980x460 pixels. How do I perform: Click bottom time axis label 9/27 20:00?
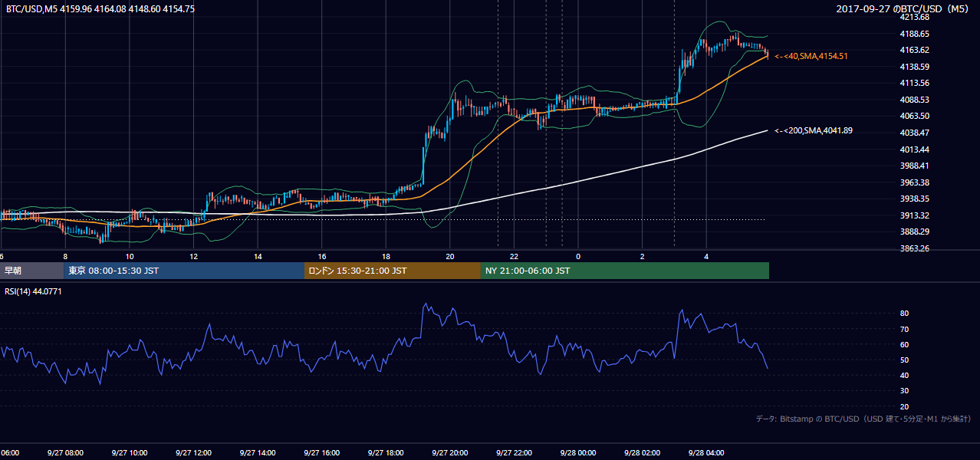pyautogui.click(x=450, y=453)
